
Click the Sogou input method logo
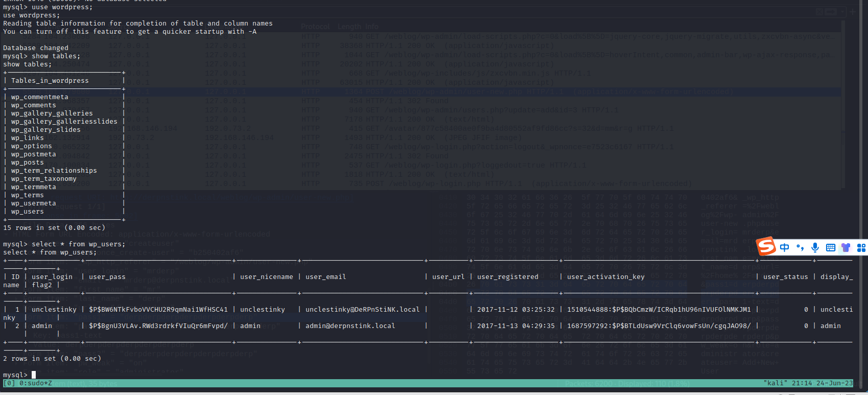click(766, 246)
